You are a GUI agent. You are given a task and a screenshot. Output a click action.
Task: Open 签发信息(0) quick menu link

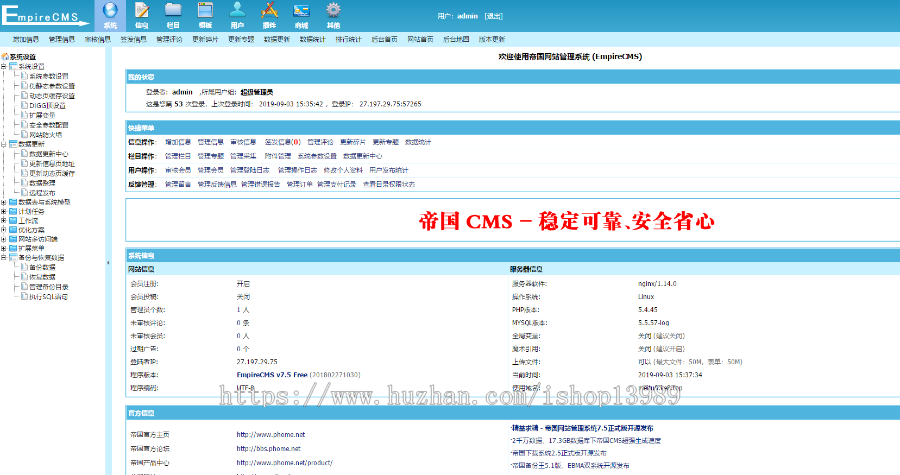tap(282, 142)
